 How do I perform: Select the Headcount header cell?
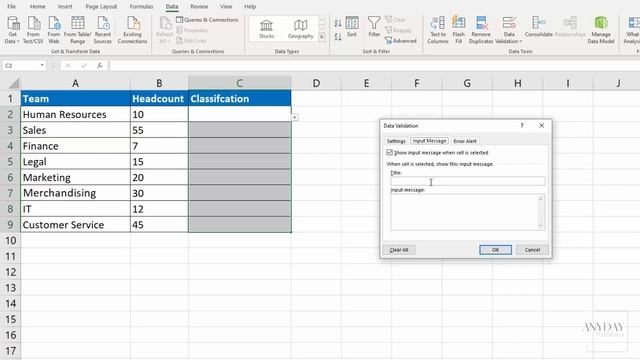pyautogui.click(x=159, y=99)
